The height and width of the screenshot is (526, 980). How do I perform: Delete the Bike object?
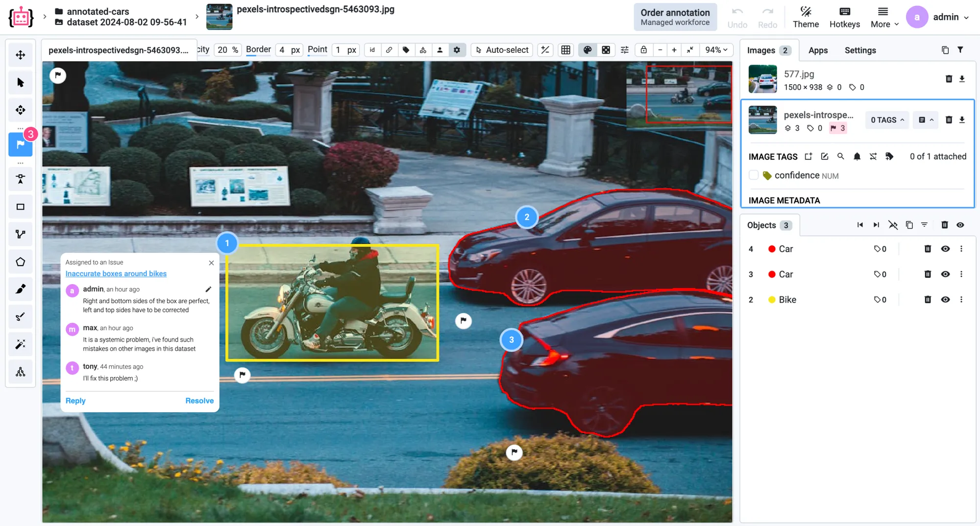(928, 300)
